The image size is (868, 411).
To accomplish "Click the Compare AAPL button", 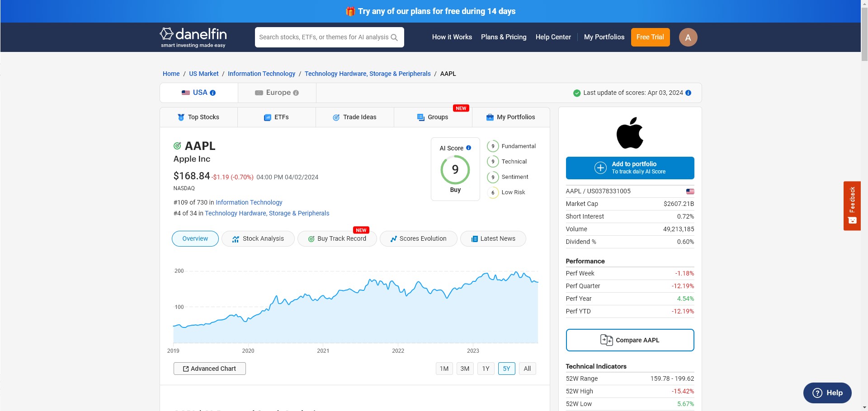I will tap(630, 340).
